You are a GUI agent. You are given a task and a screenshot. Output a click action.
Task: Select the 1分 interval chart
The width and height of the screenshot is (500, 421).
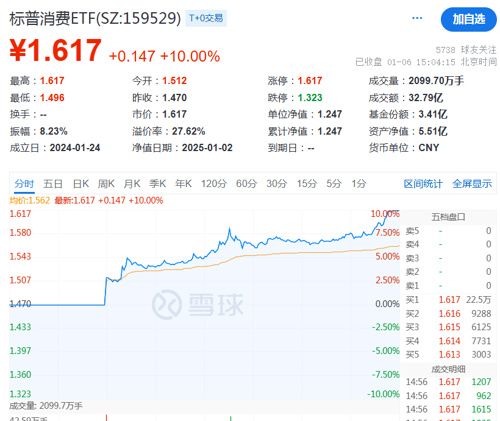359,184
